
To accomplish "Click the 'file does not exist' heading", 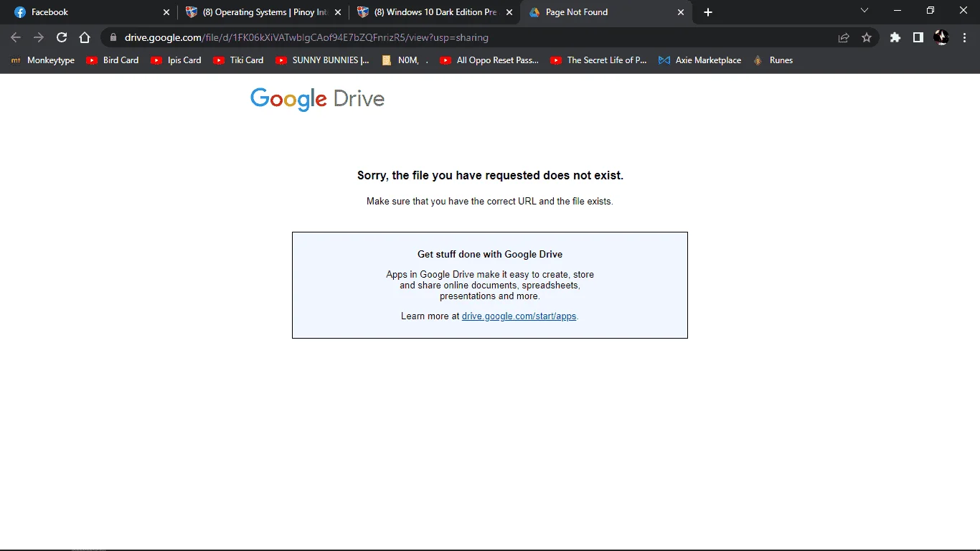I will click(x=490, y=175).
